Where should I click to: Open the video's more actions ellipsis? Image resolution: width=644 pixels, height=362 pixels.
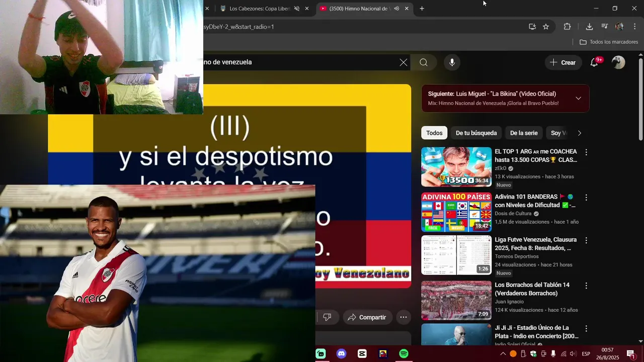(x=404, y=317)
